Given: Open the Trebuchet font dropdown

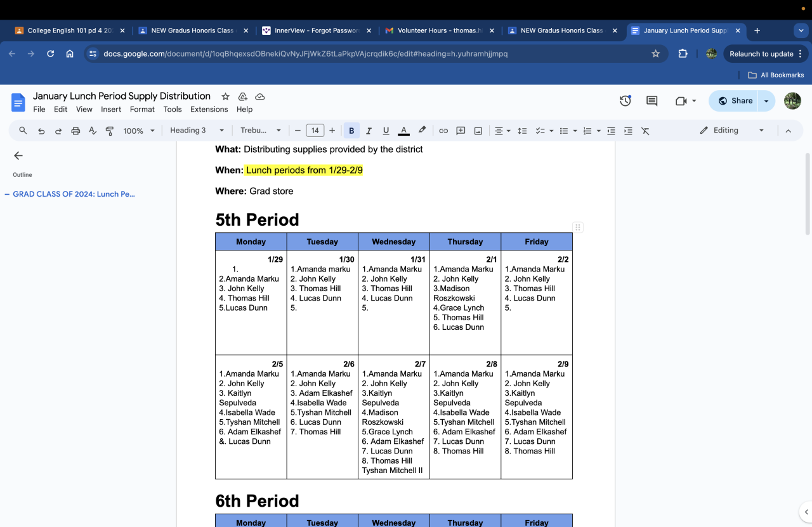Looking at the screenshot, I should tap(261, 131).
